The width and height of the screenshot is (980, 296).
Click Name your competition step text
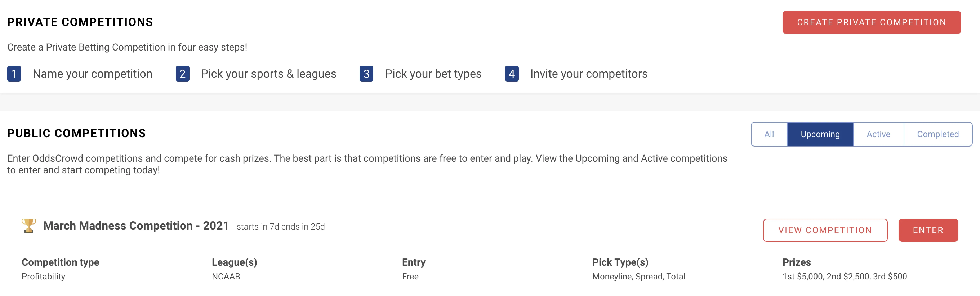coord(92,74)
